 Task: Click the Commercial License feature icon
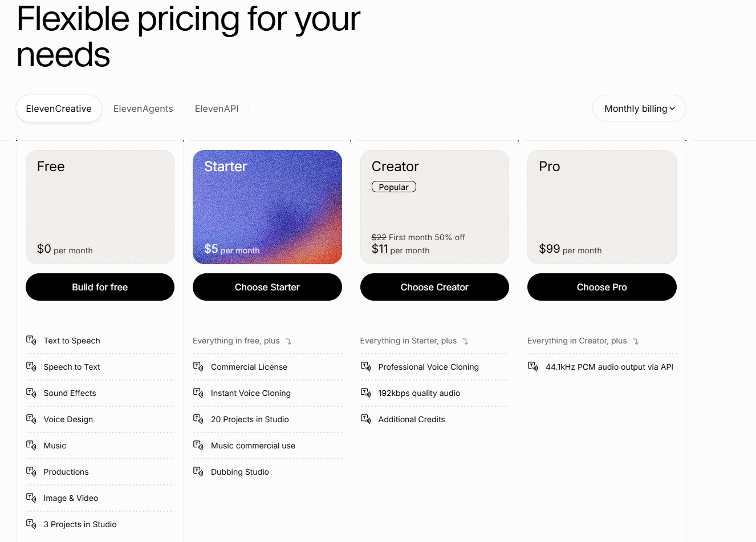198,367
